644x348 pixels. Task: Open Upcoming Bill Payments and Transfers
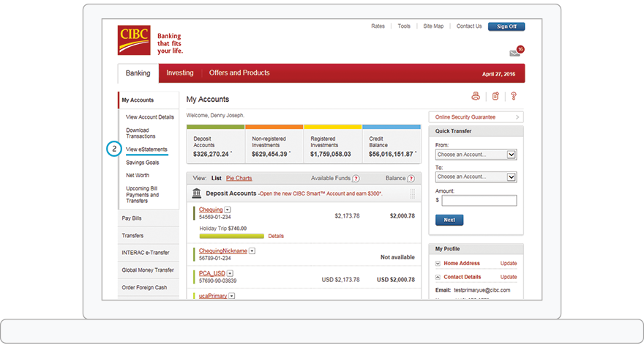pyautogui.click(x=143, y=195)
